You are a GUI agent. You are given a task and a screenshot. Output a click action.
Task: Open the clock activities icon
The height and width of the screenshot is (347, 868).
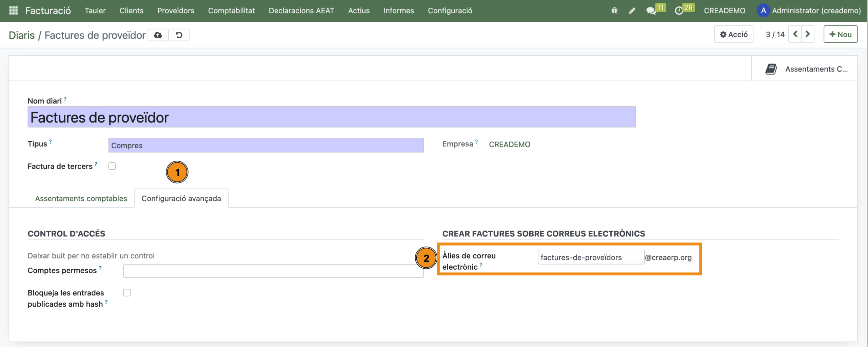(679, 11)
